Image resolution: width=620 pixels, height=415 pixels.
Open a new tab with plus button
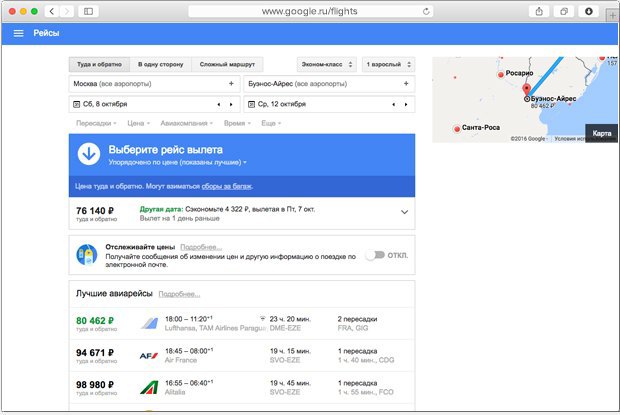coord(612,15)
